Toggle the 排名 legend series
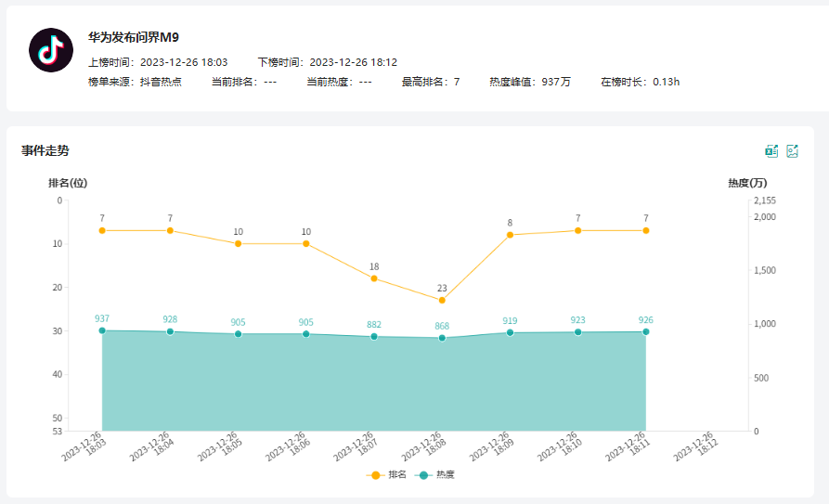The height and width of the screenshot is (504, 829). (386, 475)
